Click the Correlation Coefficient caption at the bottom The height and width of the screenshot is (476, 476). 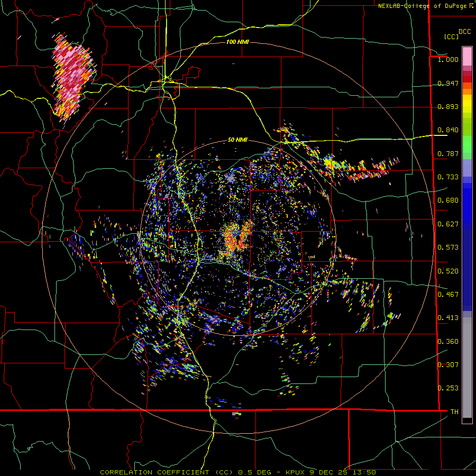click(x=238, y=472)
